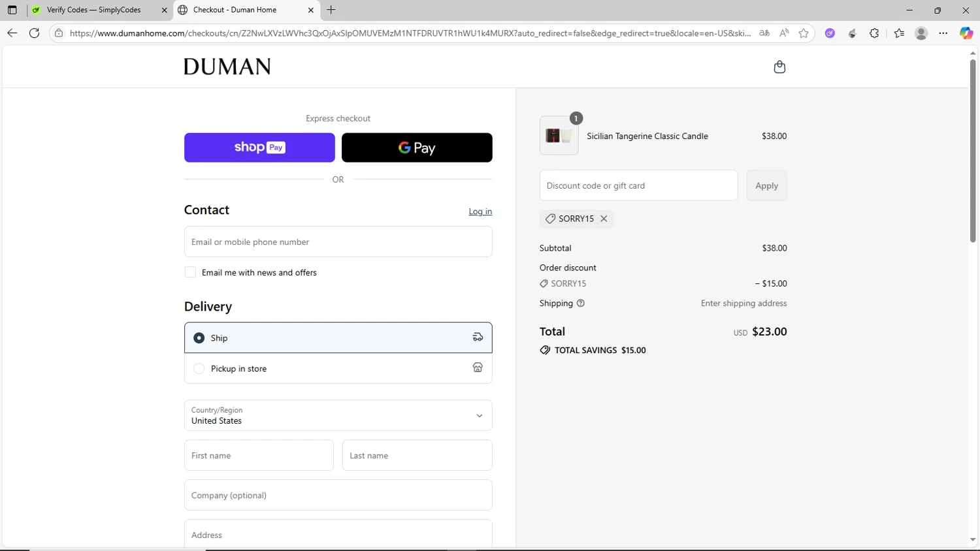Open the read aloud icon
The width and height of the screenshot is (980, 551).
(x=784, y=33)
